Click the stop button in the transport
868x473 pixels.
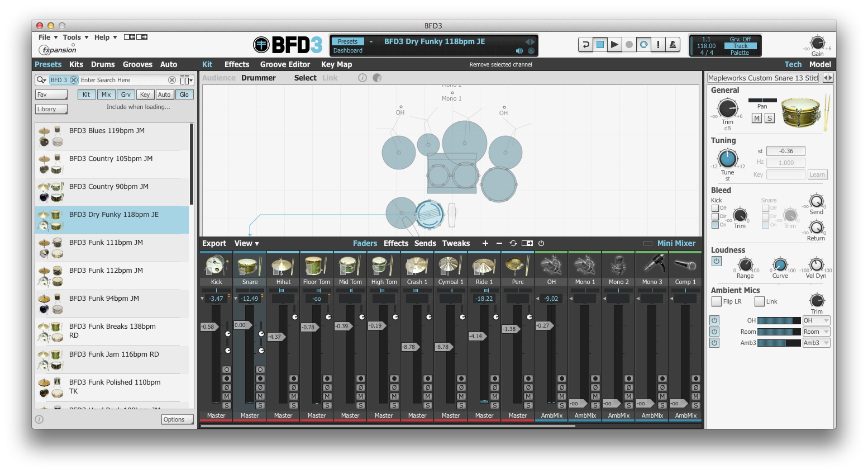(x=600, y=45)
